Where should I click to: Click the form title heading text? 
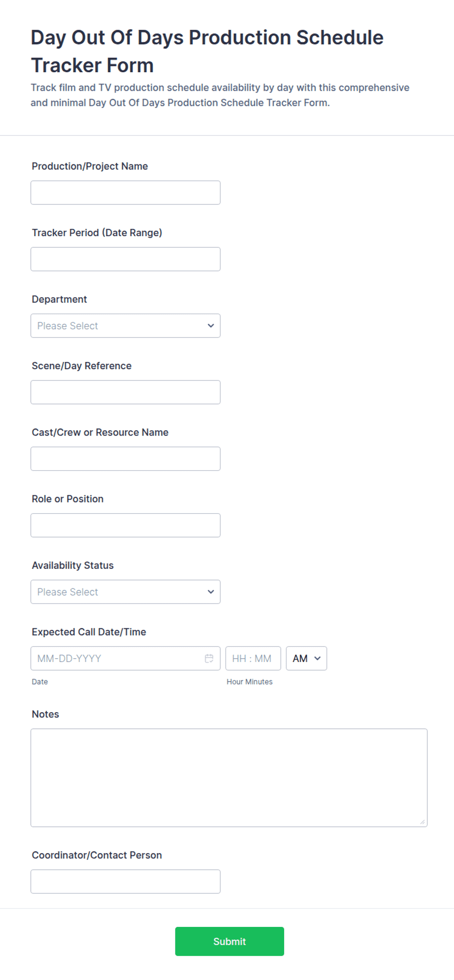[x=207, y=51]
